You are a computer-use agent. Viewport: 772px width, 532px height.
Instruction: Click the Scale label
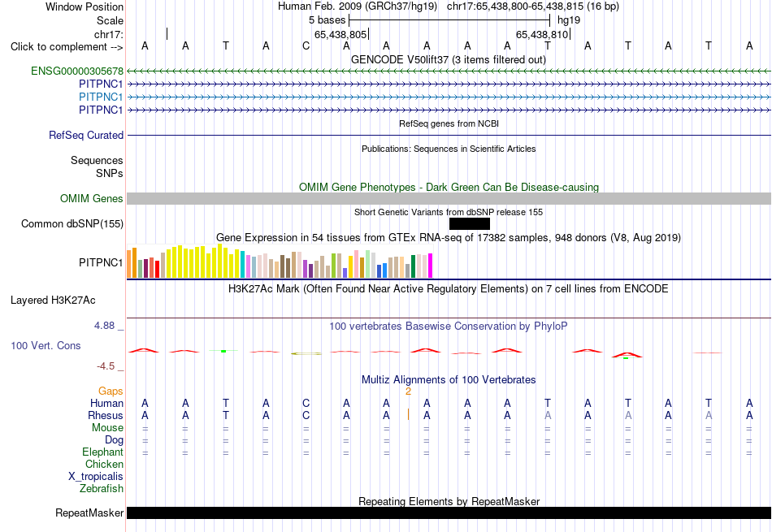tap(110, 20)
